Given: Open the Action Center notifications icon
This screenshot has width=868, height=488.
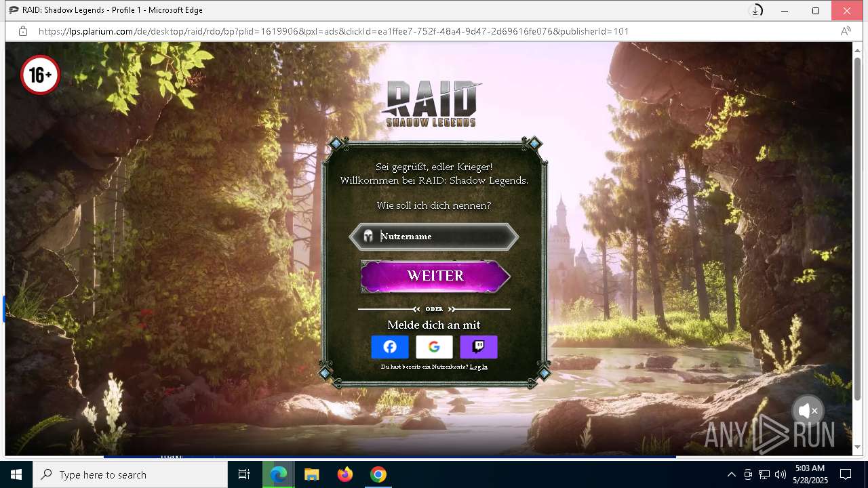Looking at the screenshot, I should (846, 474).
